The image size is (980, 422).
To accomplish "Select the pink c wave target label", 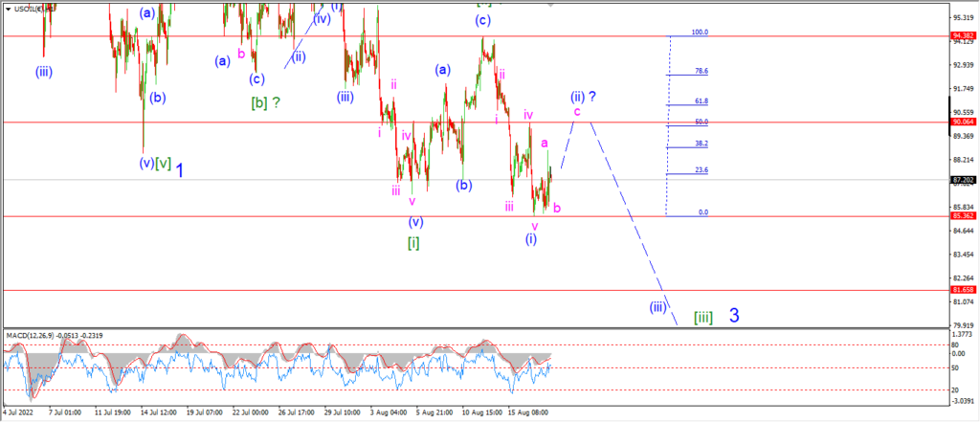I will click(577, 111).
